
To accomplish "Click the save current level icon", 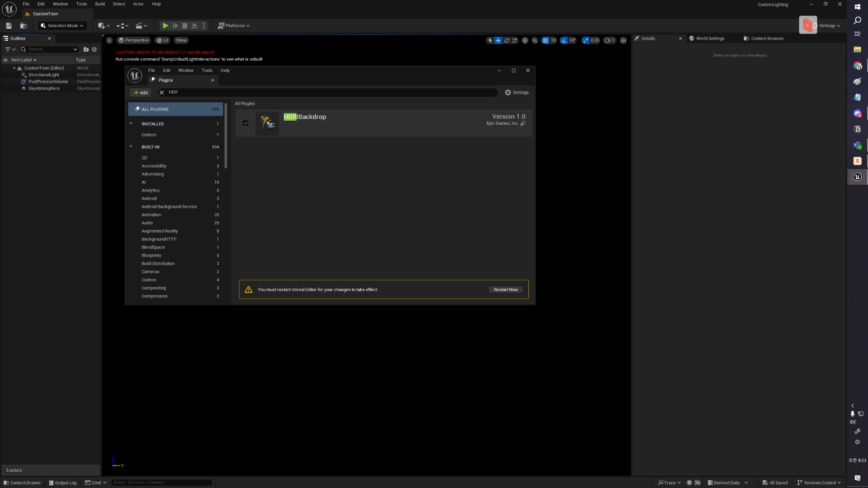I will 9,26.
